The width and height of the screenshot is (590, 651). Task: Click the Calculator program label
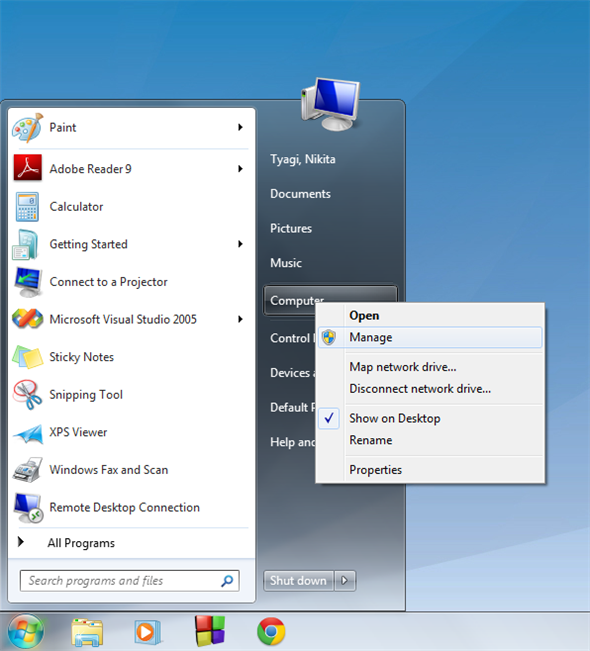pos(76,207)
